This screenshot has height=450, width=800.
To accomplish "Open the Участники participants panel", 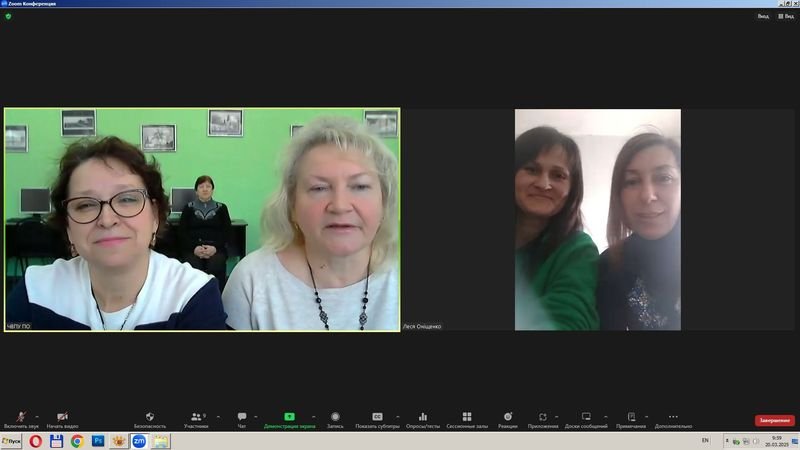I will pyautogui.click(x=195, y=418).
